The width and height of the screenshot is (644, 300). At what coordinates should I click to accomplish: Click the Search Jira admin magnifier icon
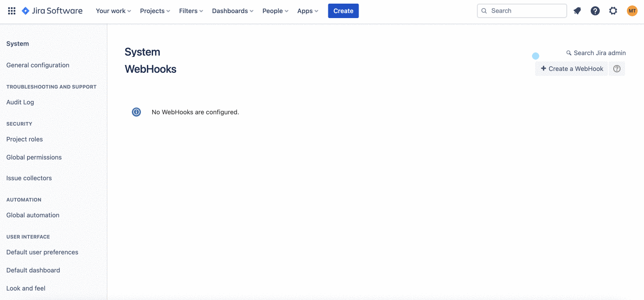tap(569, 53)
